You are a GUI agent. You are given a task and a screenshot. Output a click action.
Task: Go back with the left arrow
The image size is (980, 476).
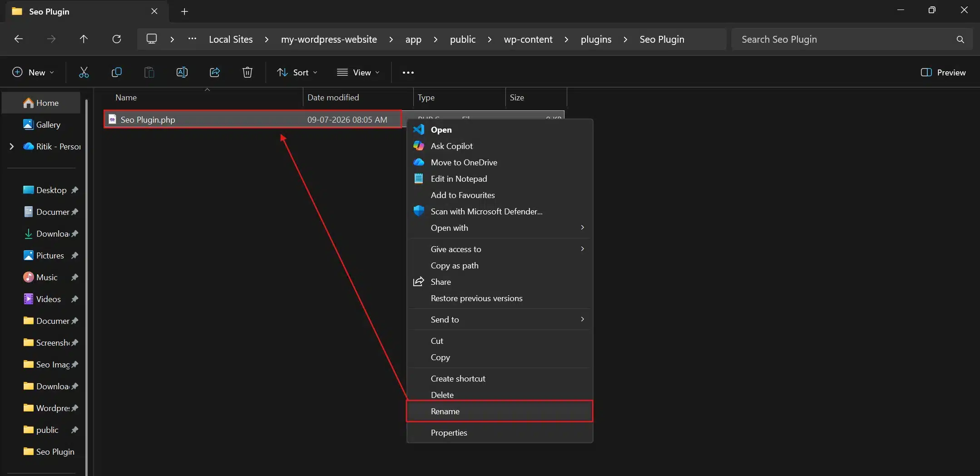[x=19, y=39]
